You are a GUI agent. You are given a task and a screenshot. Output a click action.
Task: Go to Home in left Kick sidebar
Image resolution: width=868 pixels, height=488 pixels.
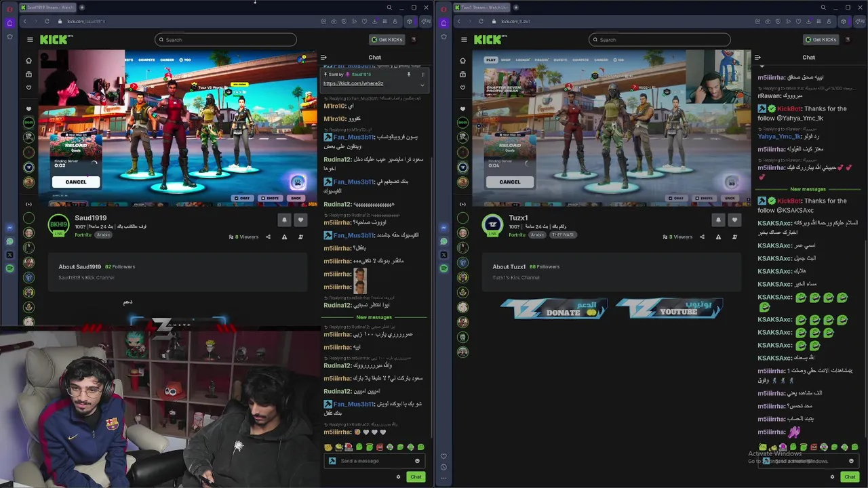coord(28,60)
